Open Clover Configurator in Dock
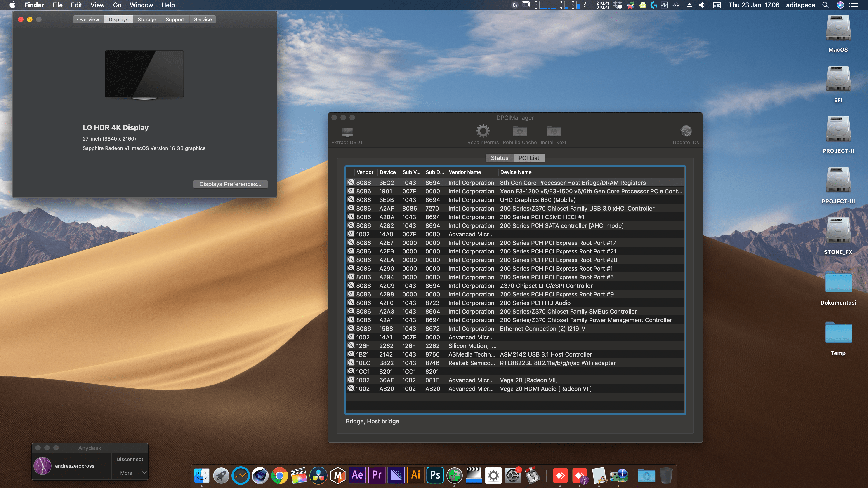This screenshot has height=488, width=868. coord(455,476)
